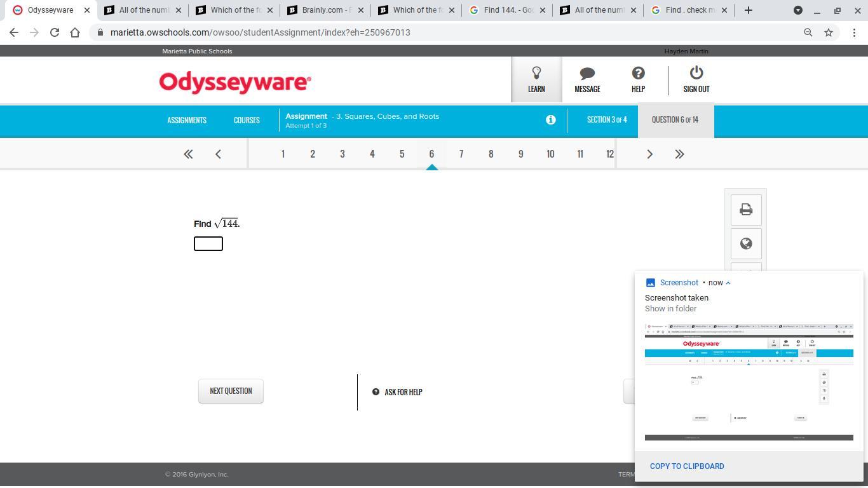The width and height of the screenshot is (868, 488).
Task: Select question 12
Action: point(609,154)
